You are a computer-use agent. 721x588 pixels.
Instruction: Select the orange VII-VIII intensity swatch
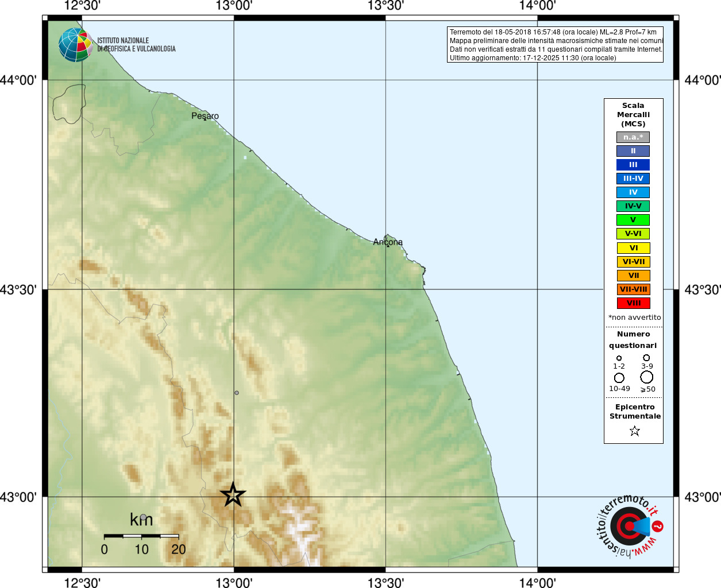point(634,289)
